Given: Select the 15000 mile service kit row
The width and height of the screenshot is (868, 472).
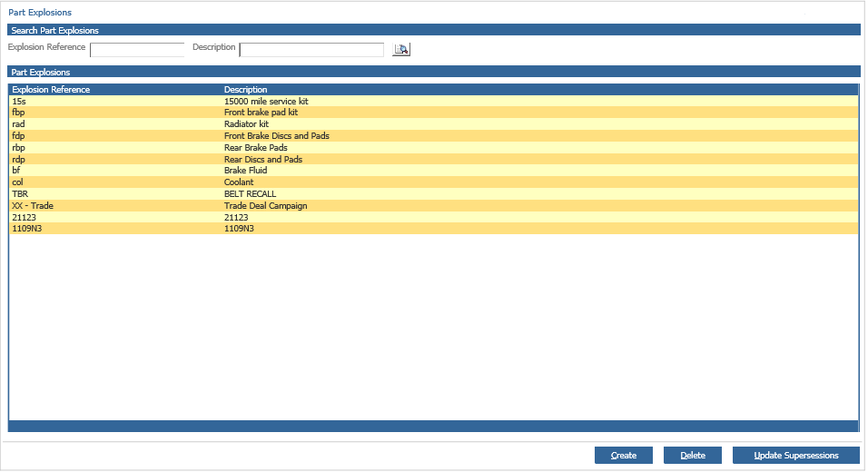Looking at the screenshot, I should click(266, 102).
